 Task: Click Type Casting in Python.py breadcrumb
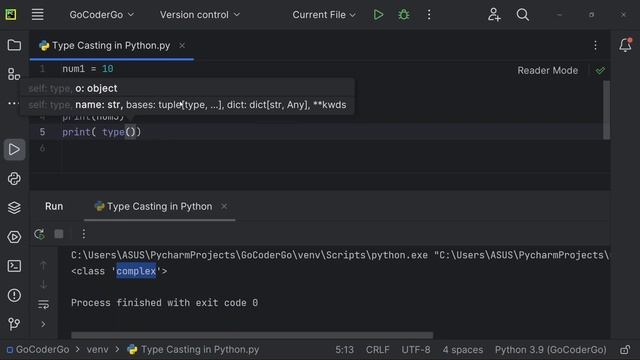(x=193, y=349)
